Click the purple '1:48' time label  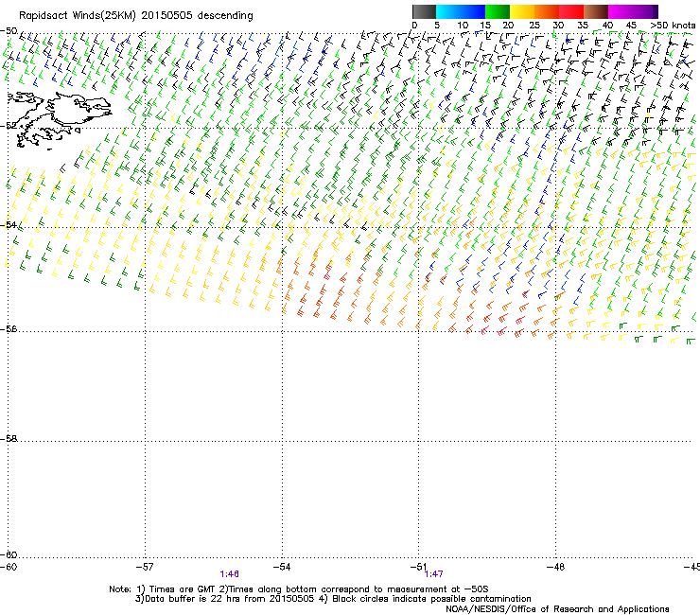[x=230, y=574]
